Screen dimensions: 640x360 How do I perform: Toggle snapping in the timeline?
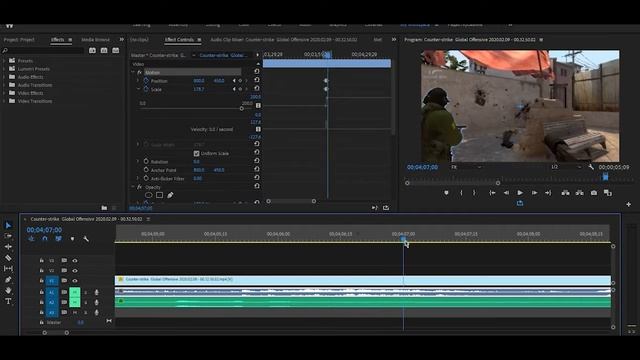pos(45,239)
